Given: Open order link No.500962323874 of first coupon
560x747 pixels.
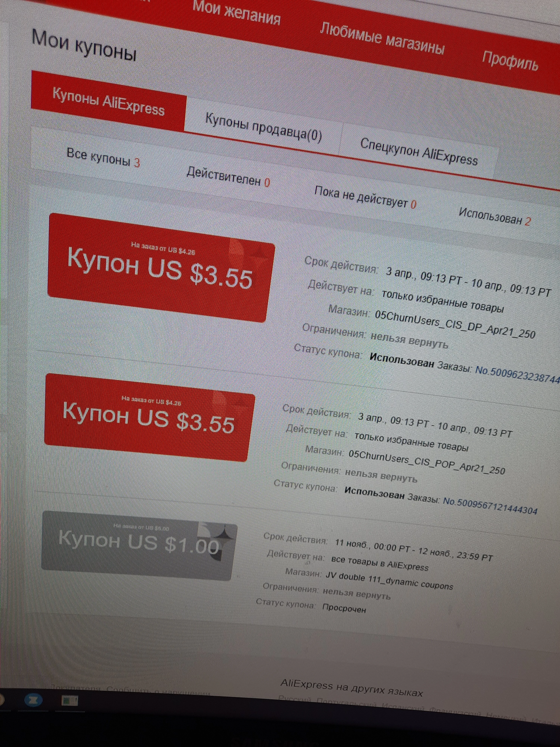Looking at the screenshot, I should tap(517, 376).
